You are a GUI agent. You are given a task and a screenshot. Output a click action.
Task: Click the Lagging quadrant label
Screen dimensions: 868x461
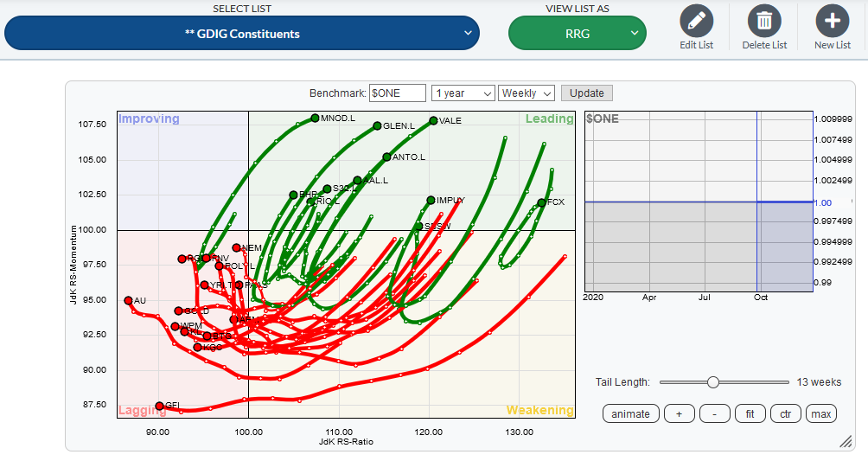click(143, 410)
